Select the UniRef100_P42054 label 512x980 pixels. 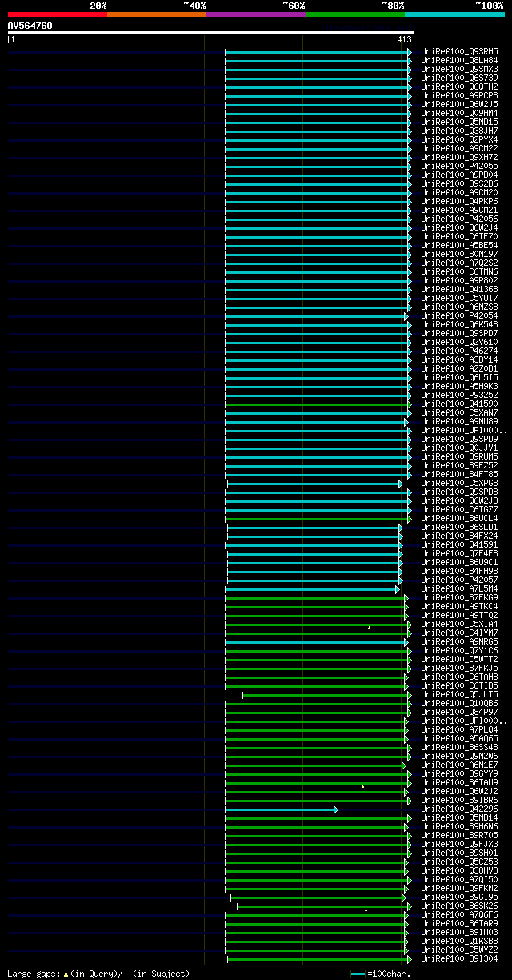pos(459,315)
